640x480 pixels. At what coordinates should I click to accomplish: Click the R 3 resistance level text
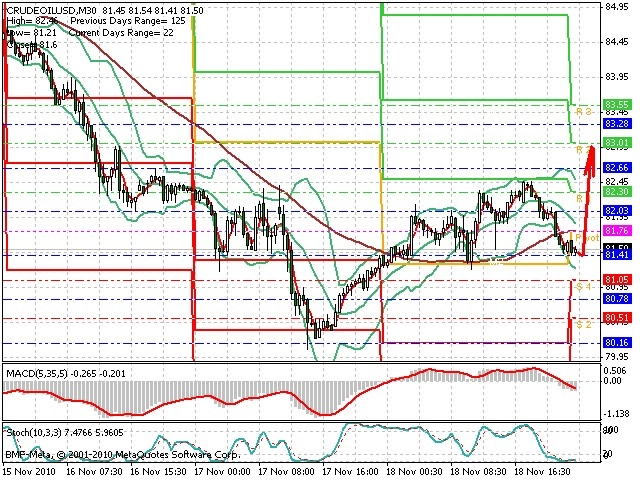583,111
